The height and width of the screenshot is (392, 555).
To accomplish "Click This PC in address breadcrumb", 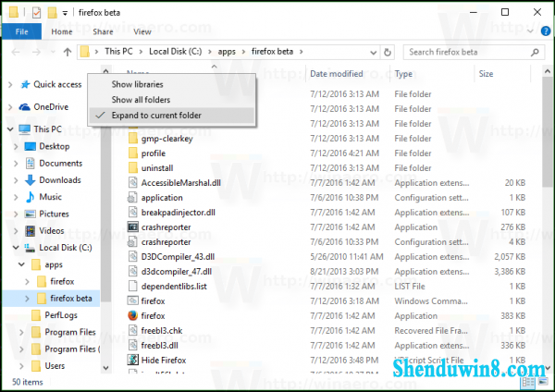I will pos(118,52).
